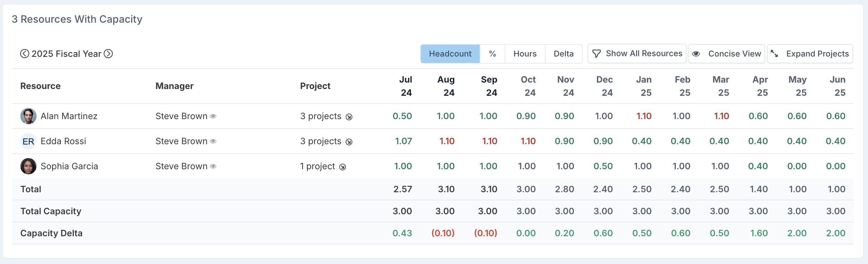Click Steve Brown in Sophia Garcia's row
The width and height of the screenshot is (868, 264).
(x=182, y=166)
